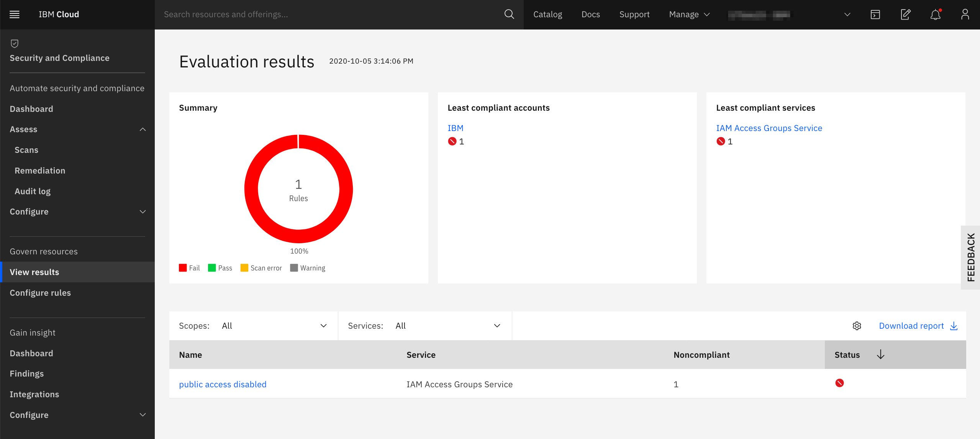Open the IBM Cloud Shell icon
This screenshot has height=439, width=980.
point(875,15)
